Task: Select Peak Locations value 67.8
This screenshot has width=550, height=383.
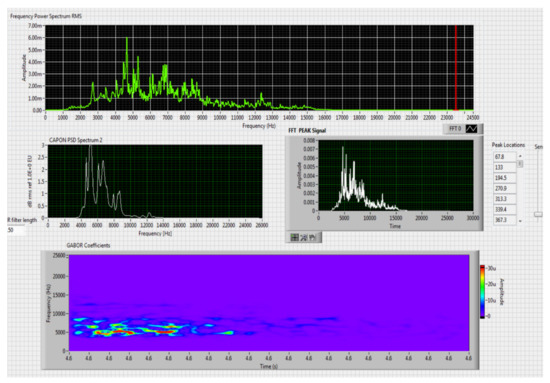Action: tap(505, 157)
